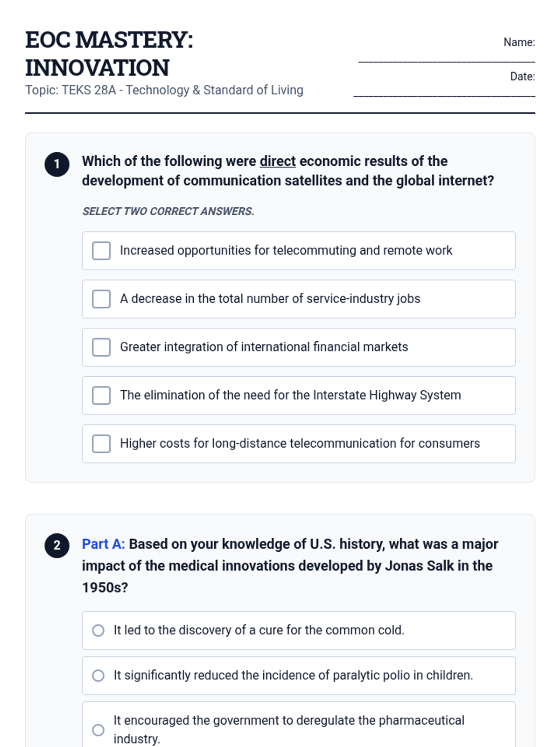
Task: Click the Date label
Action: 522,77
